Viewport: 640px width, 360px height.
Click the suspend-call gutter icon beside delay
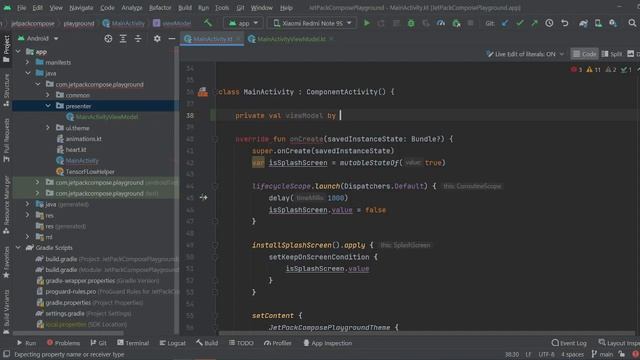coord(204,198)
